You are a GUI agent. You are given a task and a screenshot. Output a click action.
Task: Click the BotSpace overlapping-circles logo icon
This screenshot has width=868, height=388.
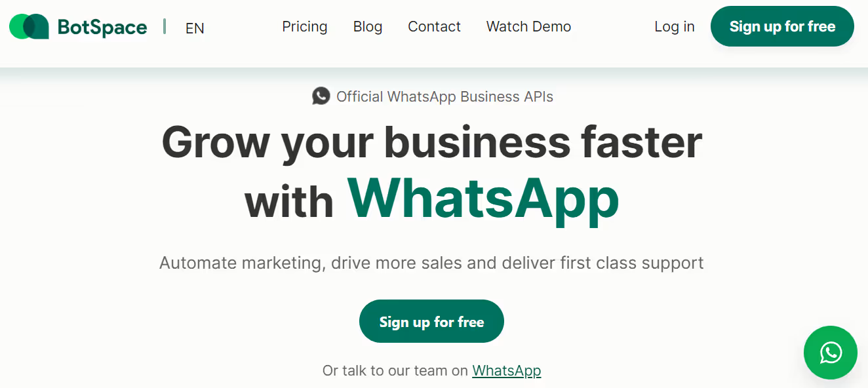point(29,26)
